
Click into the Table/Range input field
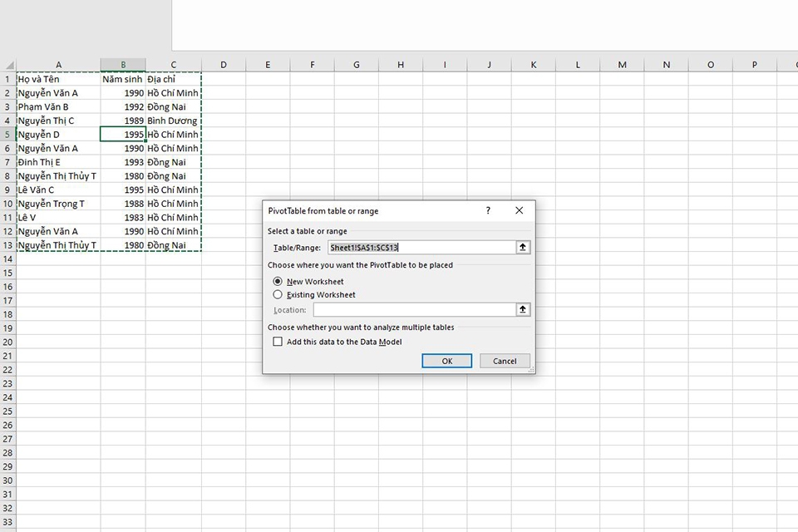click(421, 248)
